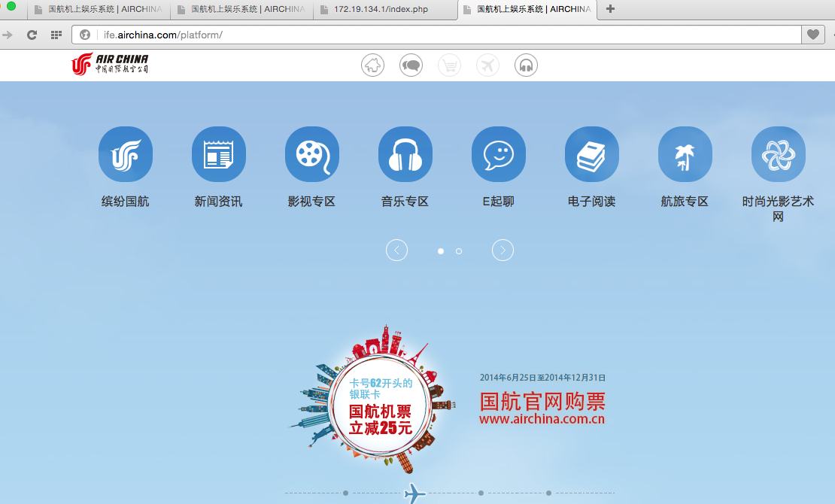835x504 pixels.
Task: Click the forward arrow in browser toolbar
Action: point(8,35)
